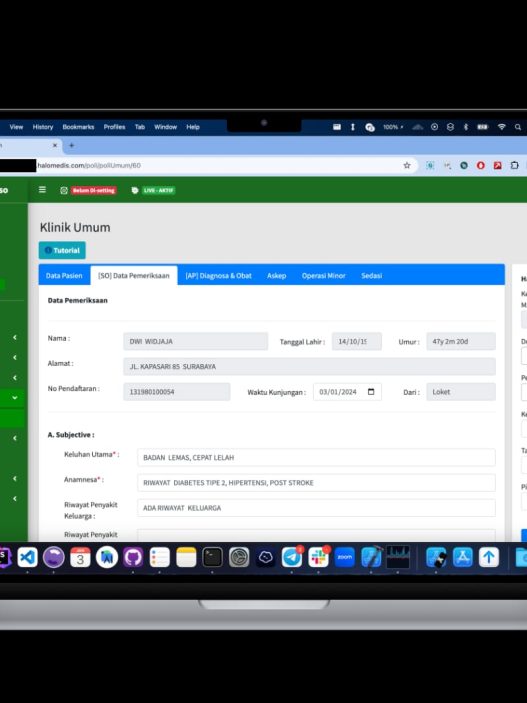Click the Tanggal Lahir date field
The image size is (527, 703).
pyautogui.click(x=357, y=341)
